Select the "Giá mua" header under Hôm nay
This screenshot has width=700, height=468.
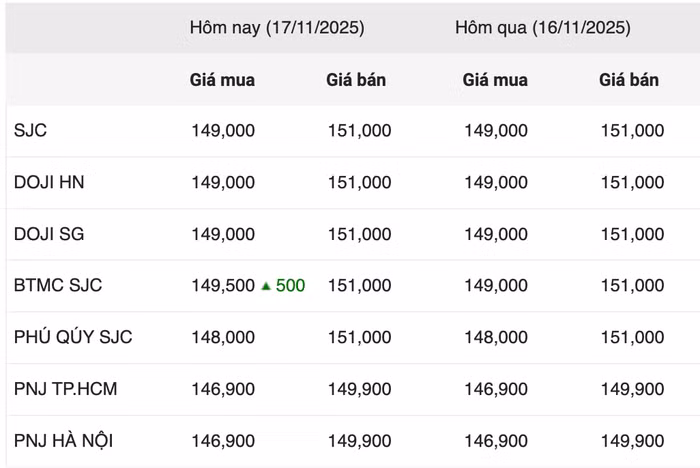coord(222,80)
